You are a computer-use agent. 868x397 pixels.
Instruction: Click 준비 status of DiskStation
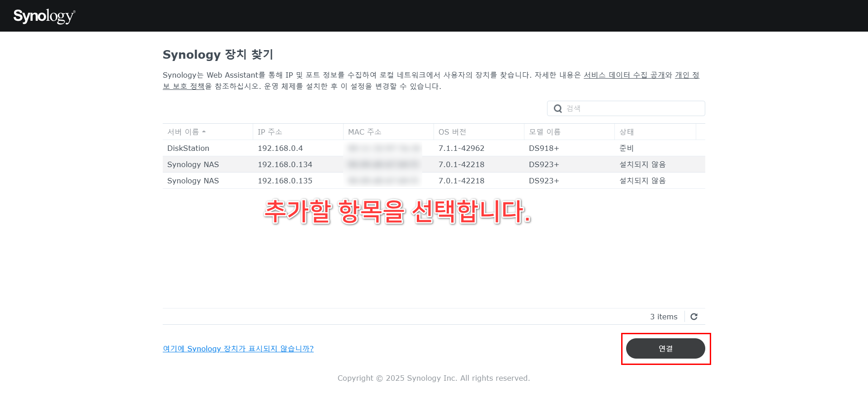point(627,148)
